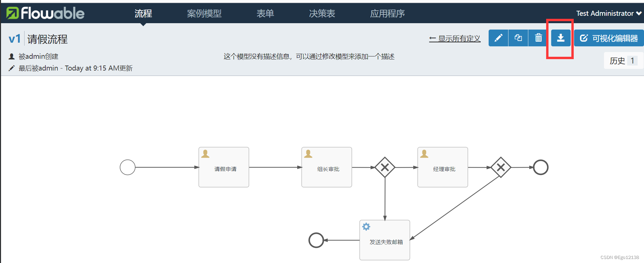
Task: Switch to the 决策表 tab
Action: tap(322, 13)
